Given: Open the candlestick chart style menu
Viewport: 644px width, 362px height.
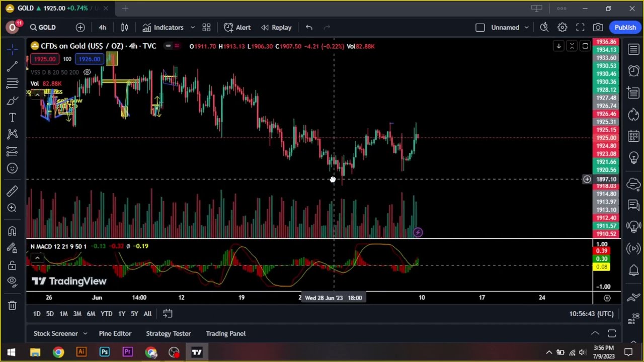Looking at the screenshot, I should click(125, 28).
